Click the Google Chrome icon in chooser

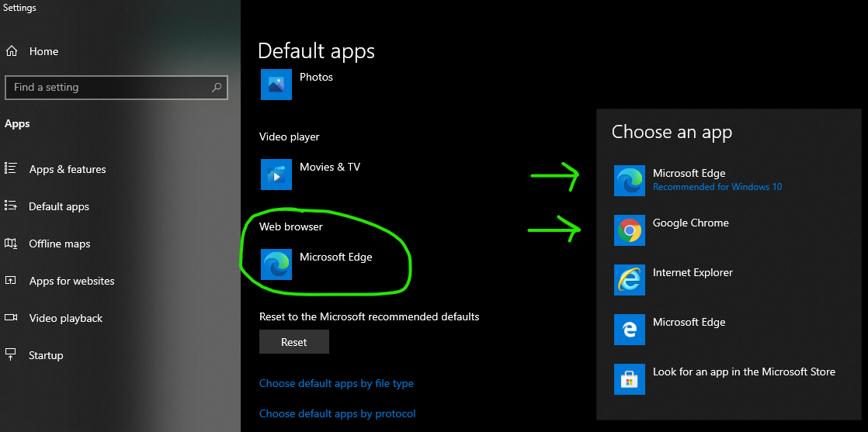point(630,230)
